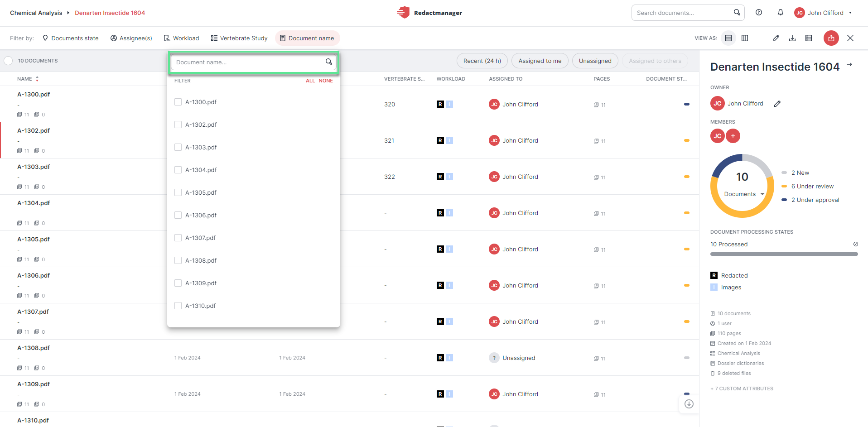Click Recent (24 h) quick filter
The height and width of the screenshot is (427, 868).
[482, 61]
